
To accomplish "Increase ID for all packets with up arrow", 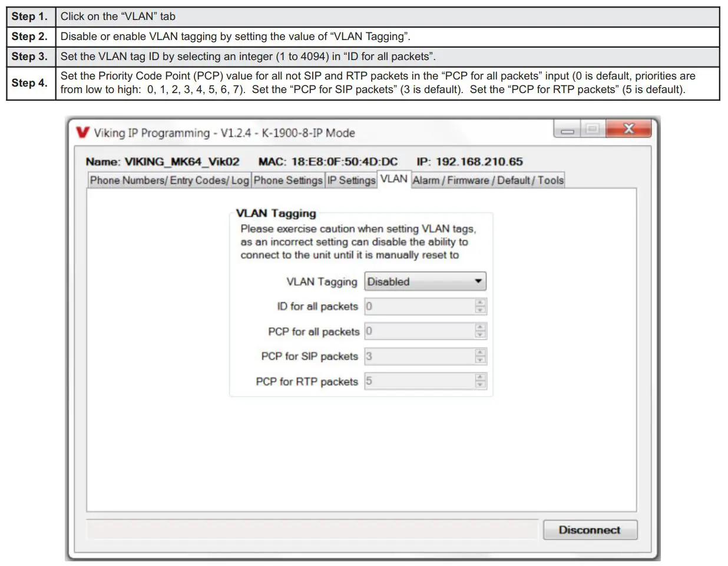I will tap(481, 303).
